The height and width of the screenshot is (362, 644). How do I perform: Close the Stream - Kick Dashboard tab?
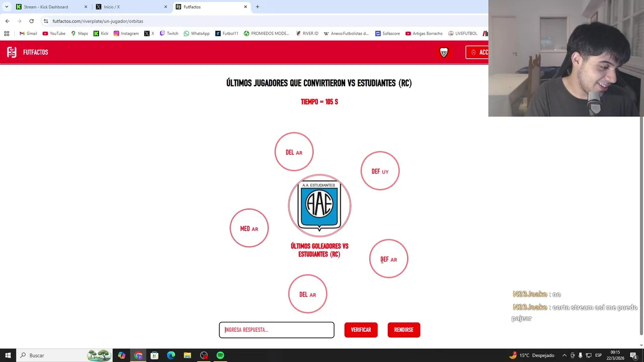click(x=86, y=7)
